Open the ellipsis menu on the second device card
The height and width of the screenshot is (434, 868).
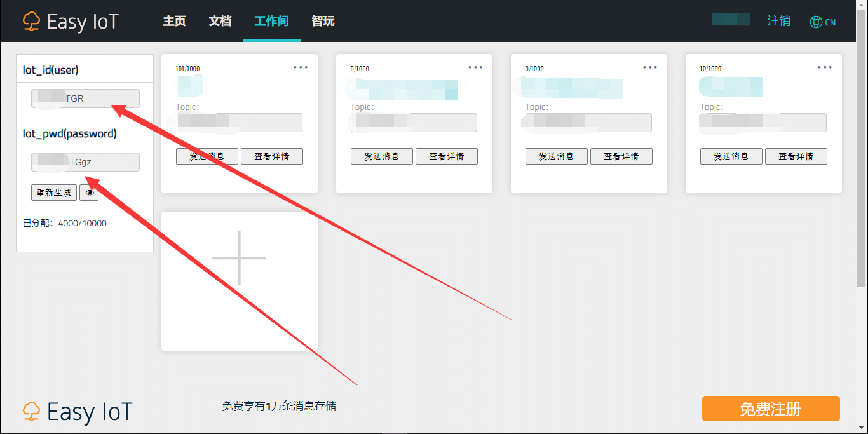coord(475,66)
